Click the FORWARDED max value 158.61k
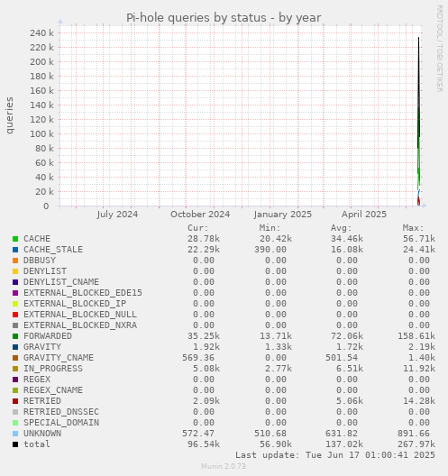The image size is (448, 476). click(416, 336)
